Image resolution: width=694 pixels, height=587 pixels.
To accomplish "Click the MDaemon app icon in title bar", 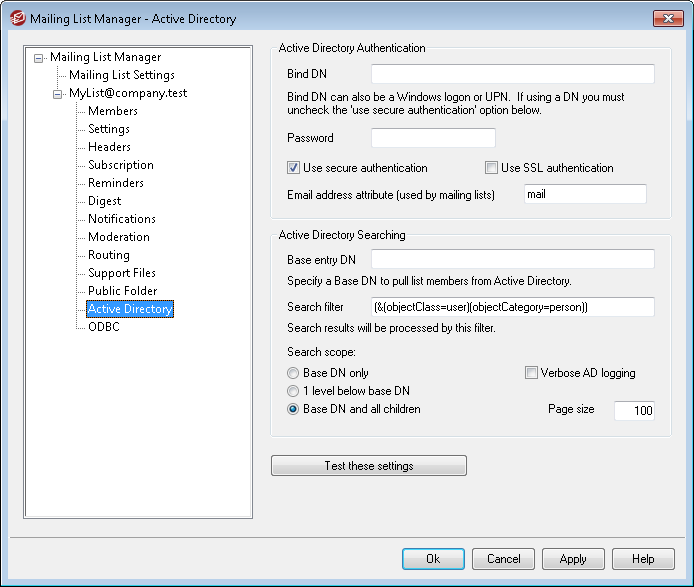I will pos(17,18).
